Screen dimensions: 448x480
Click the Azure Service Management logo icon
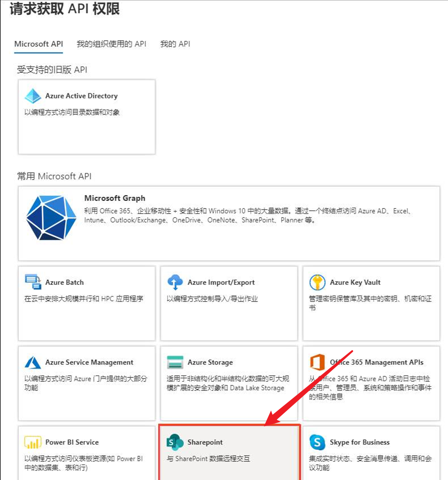coord(33,362)
